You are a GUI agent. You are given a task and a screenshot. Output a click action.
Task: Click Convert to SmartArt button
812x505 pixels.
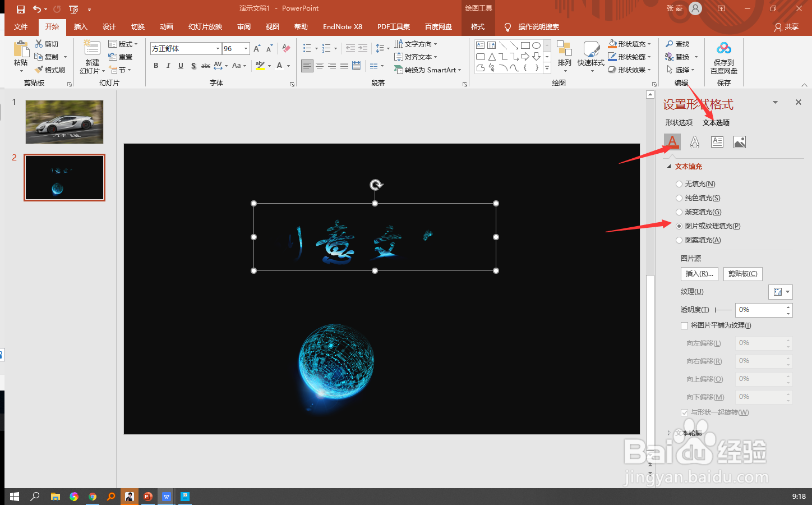pos(428,70)
